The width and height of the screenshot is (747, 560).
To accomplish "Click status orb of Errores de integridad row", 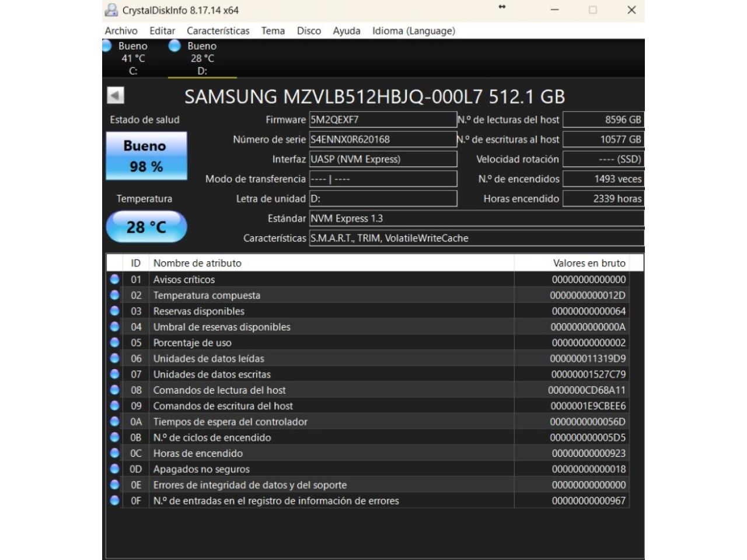I will 114,484.
